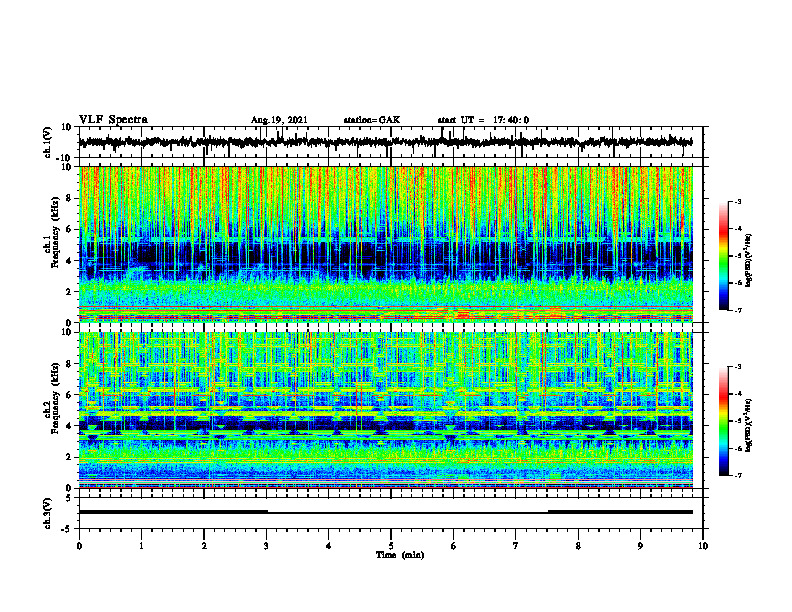
Task: Click the '-7' label on ch.2 color scale
Action: coord(737,476)
